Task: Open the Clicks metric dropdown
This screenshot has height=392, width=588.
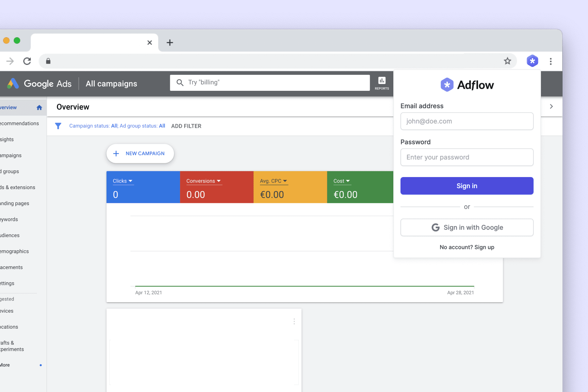Action: (x=122, y=181)
